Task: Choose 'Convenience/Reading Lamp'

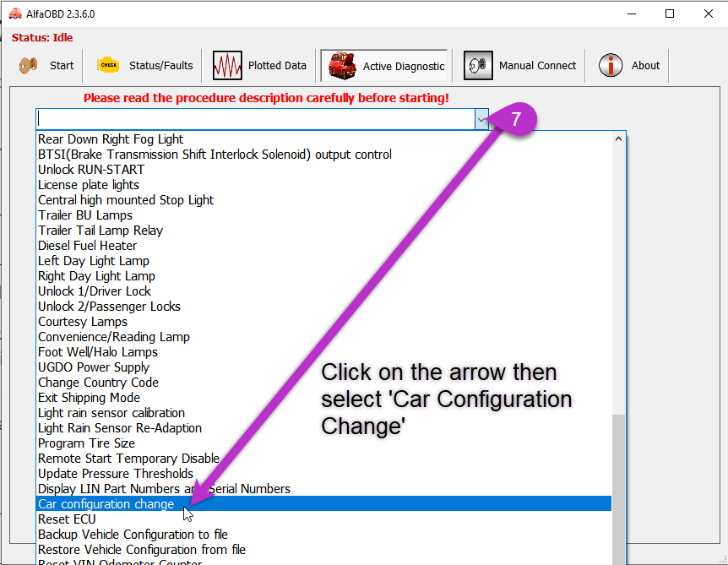Action: point(323,337)
